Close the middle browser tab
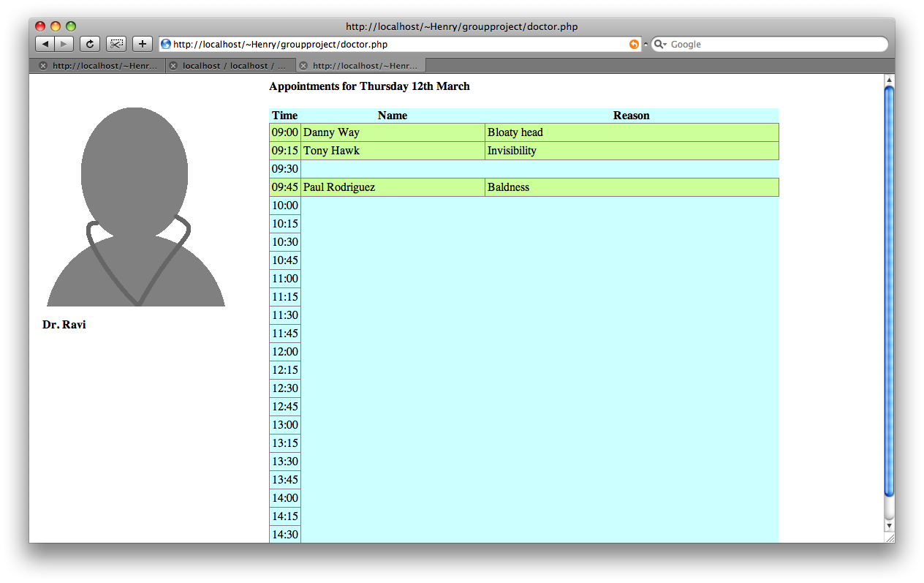Image resolution: width=924 pixels, height=583 pixels. tap(172, 65)
